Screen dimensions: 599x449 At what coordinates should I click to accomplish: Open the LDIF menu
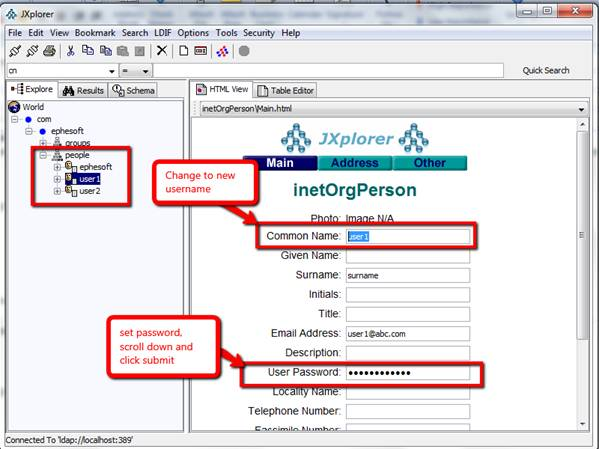(x=162, y=33)
